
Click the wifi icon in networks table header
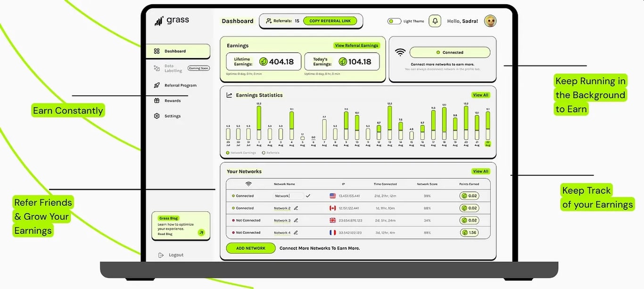(x=248, y=184)
